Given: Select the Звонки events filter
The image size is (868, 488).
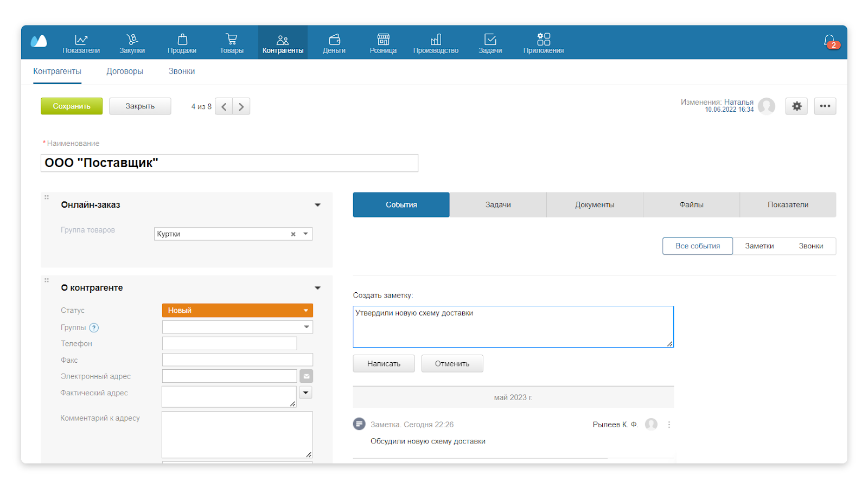Looking at the screenshot, I should [x=810, y=246].
